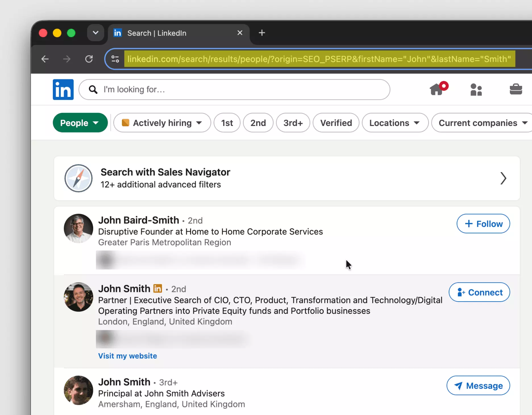The image size is (532, 415).
Task: Expand the Locations filter dropdown
Action: [x=395, y=123]
